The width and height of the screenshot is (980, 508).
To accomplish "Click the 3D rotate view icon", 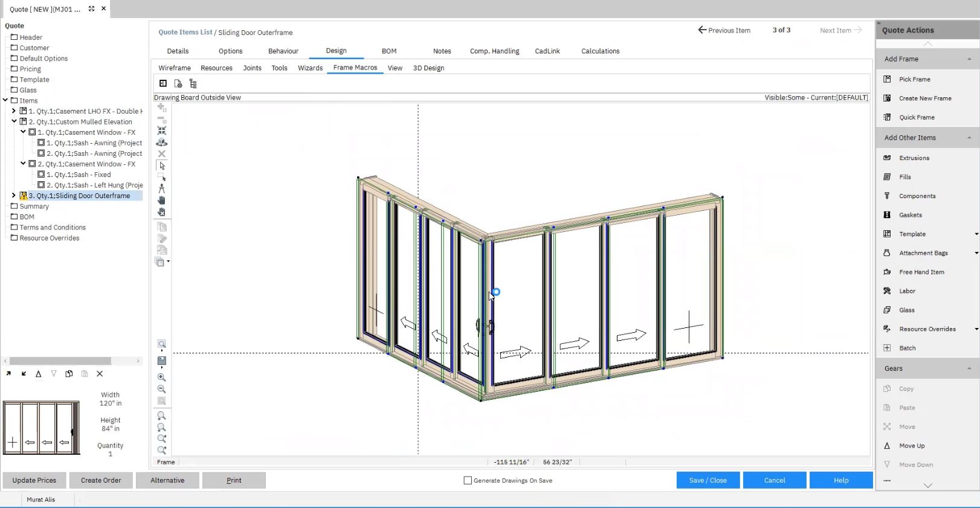I will click(161, 143).
